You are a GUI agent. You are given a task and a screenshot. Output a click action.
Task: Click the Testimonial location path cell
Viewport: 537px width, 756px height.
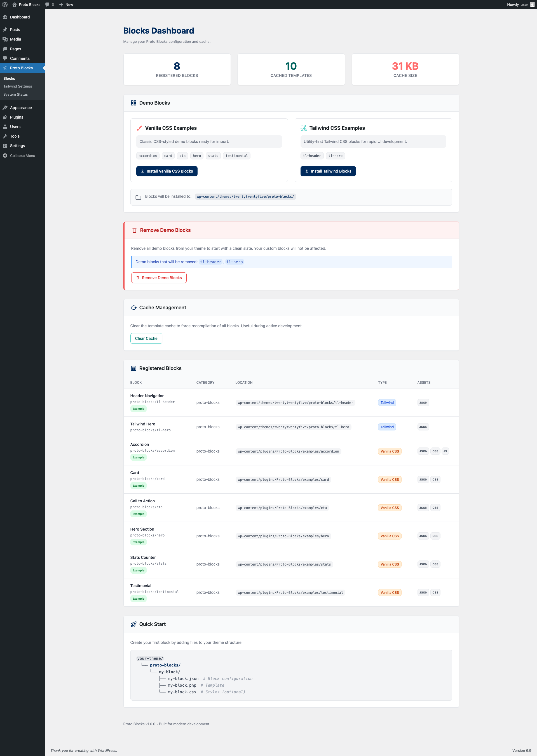pos(290,592)
